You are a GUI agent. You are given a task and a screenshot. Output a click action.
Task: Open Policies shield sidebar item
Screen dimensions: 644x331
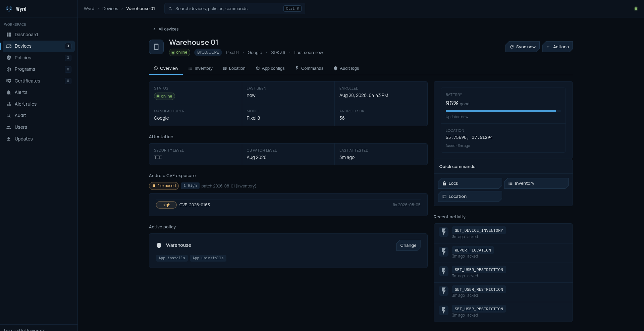click(x=39, y=58)
